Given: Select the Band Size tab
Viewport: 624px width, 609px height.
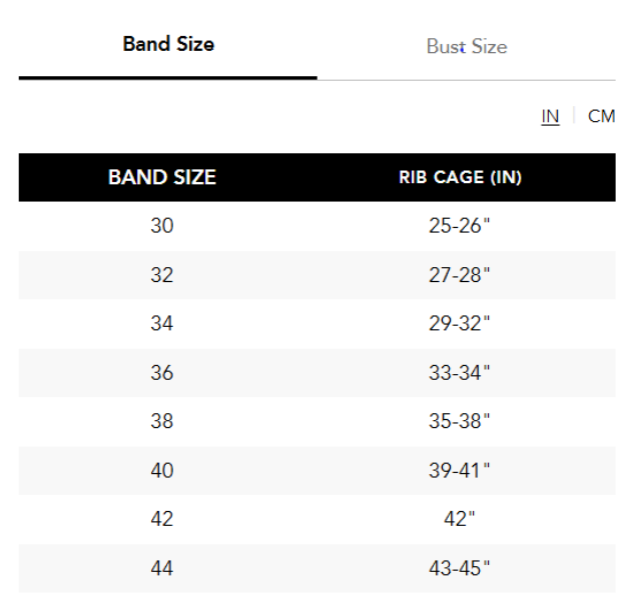Looking at the screenshot, I should pos(168,46).
